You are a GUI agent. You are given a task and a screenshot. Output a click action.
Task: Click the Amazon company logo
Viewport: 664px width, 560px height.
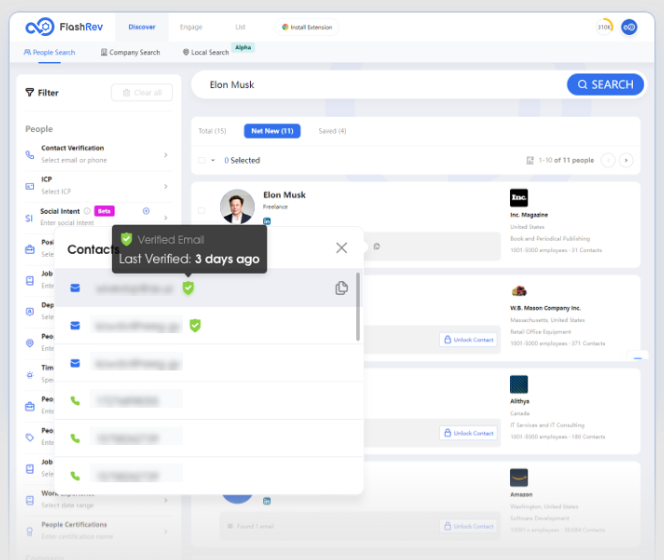point(519,477)
